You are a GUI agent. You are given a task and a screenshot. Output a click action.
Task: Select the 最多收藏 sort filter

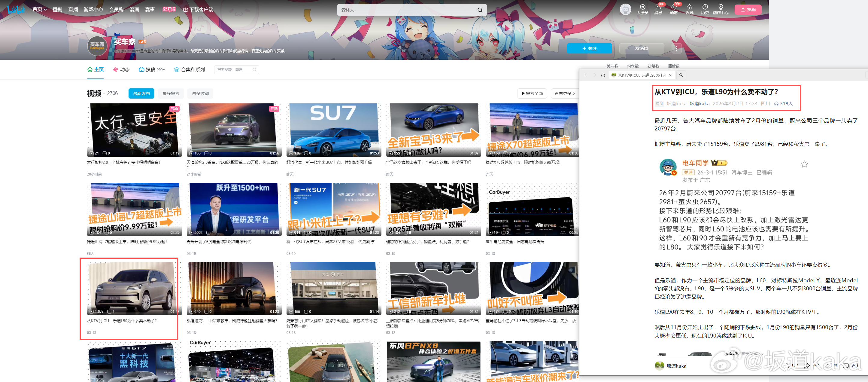coord(200,93)
